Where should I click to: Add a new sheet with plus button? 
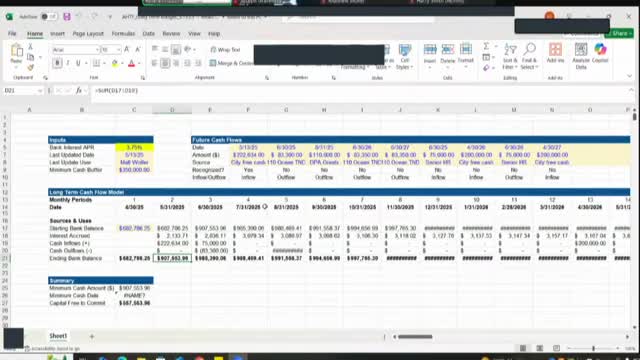coord(92,336)
